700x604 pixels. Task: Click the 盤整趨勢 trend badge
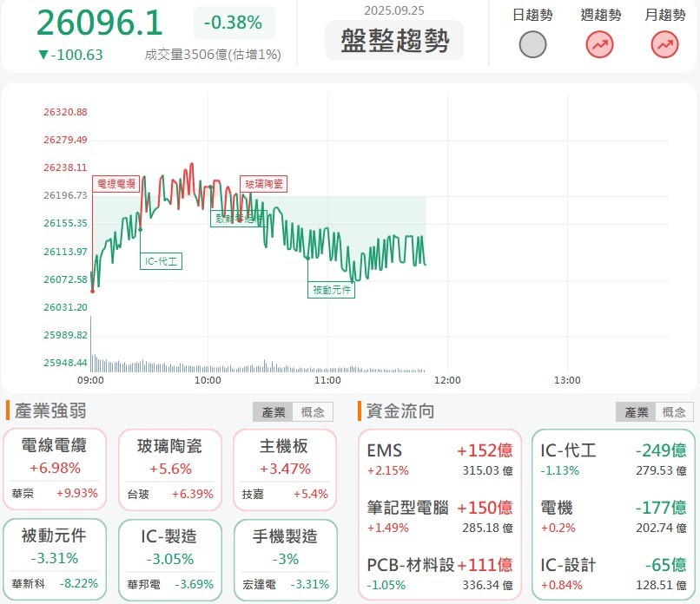[394, 40]
